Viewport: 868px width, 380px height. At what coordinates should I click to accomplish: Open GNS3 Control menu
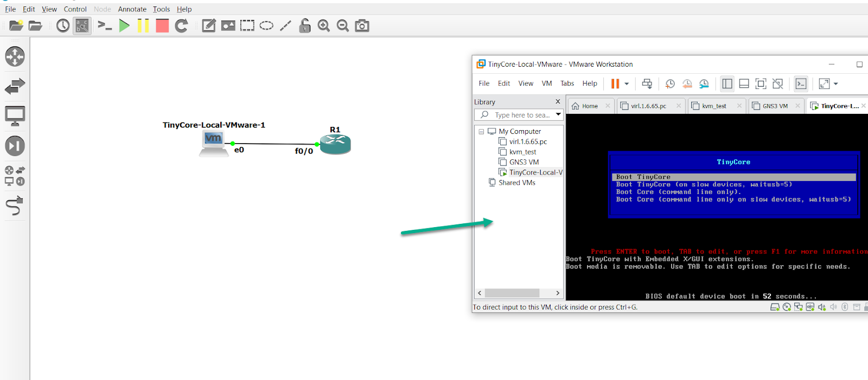pos(75,9)
